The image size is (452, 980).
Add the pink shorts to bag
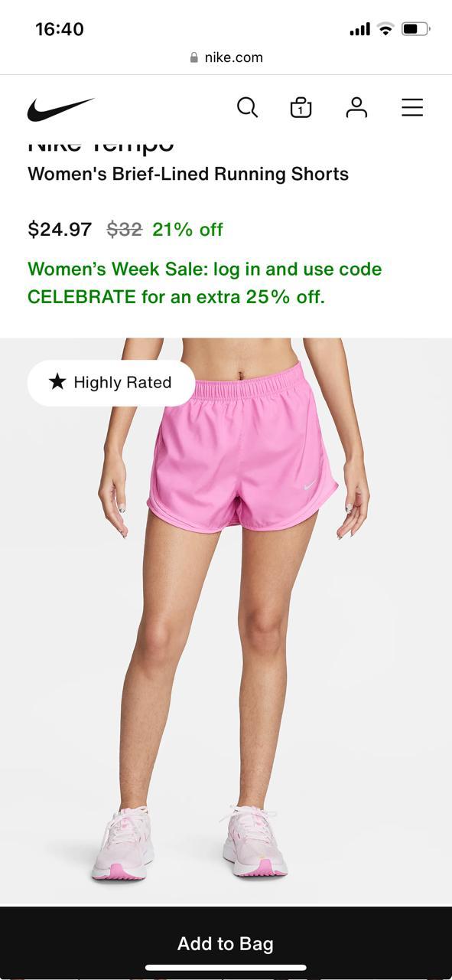click(x=226, y=943)
